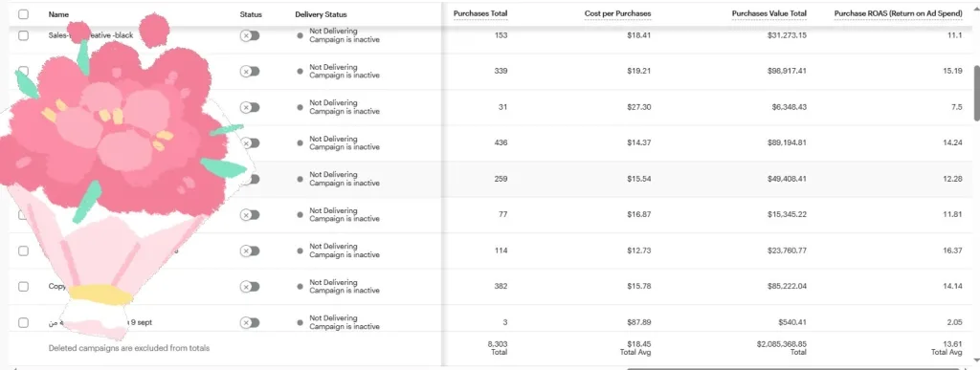Sort by Purchases Value Total header
Screen dimensions: 980x370
[768, 13]
